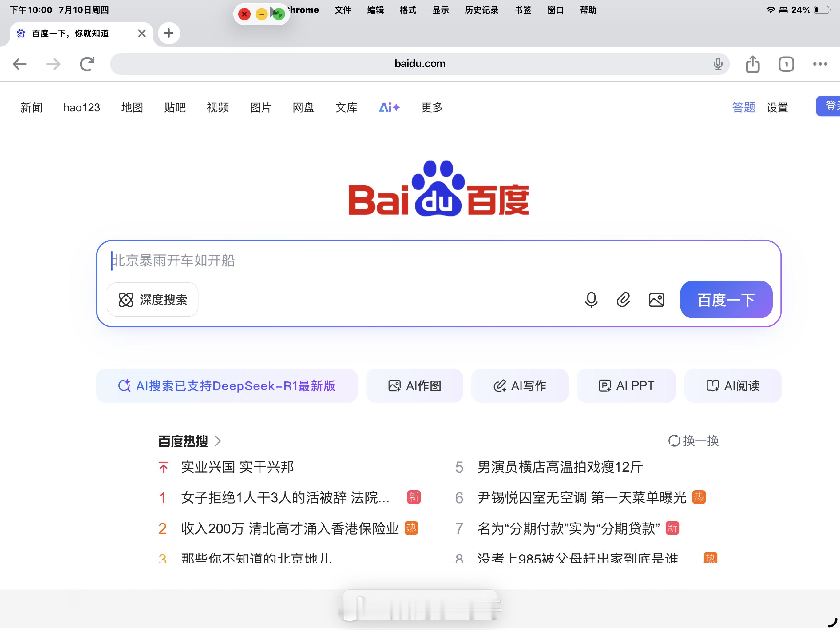Open the AI阅读 tool

click(732, 386)
